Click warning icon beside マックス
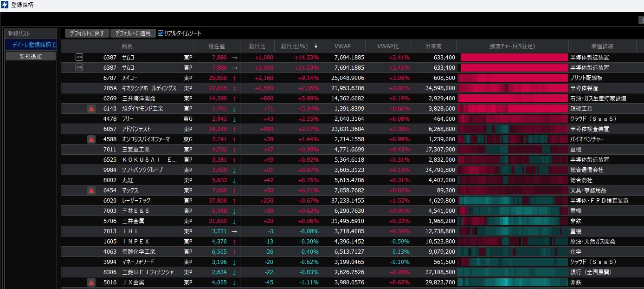 pyautogui.click(x=91, y=190)
